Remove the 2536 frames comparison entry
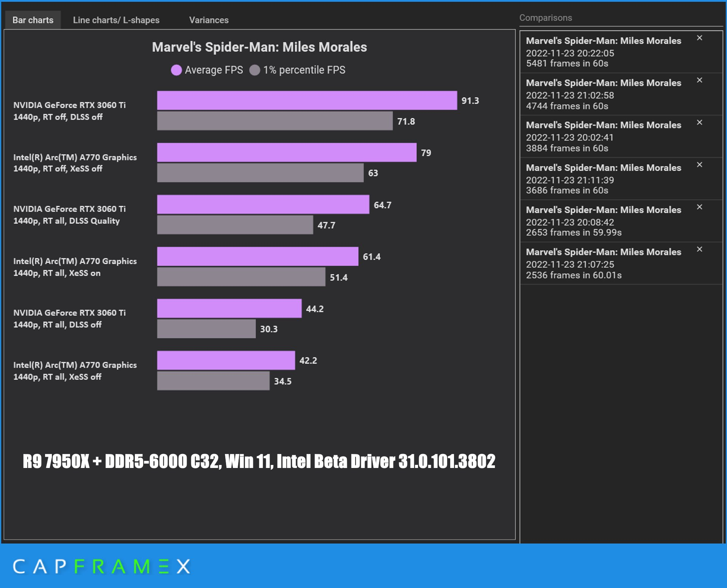The image size is (727, 588). (x=699, y=249)
